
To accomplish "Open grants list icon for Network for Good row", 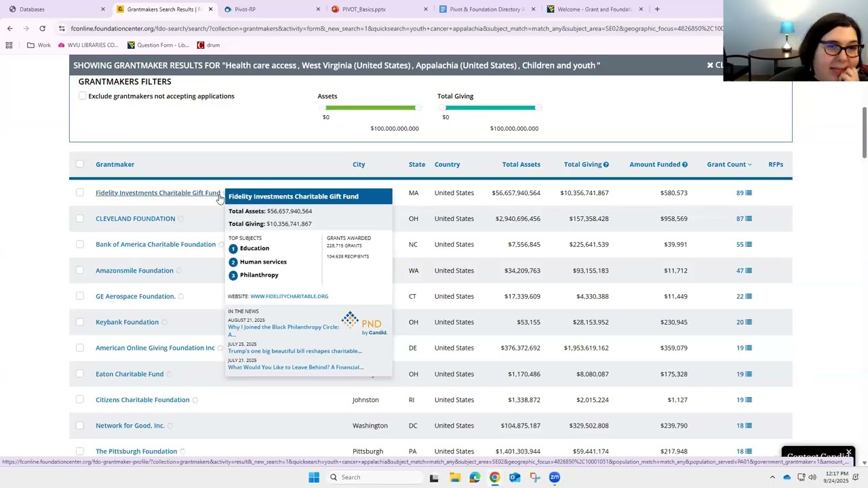I will click(749, 426).
